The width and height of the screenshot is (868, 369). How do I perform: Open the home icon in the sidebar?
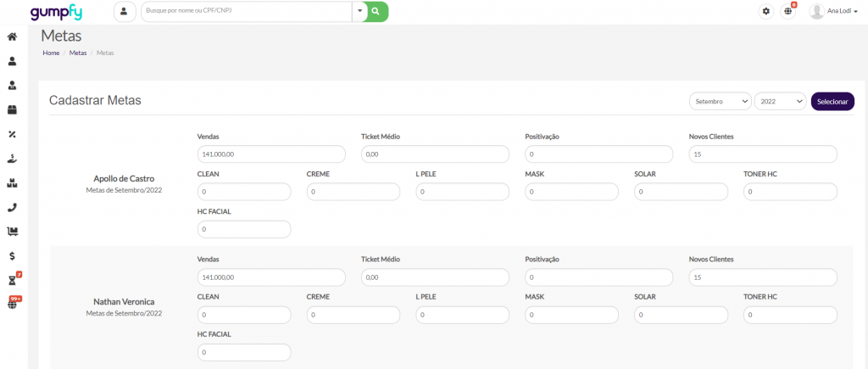pos(12,36)
